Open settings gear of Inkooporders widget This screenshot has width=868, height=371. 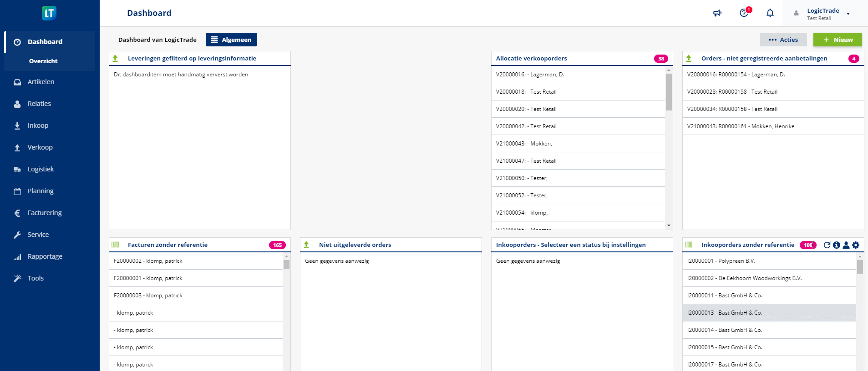tap(856, 245)
